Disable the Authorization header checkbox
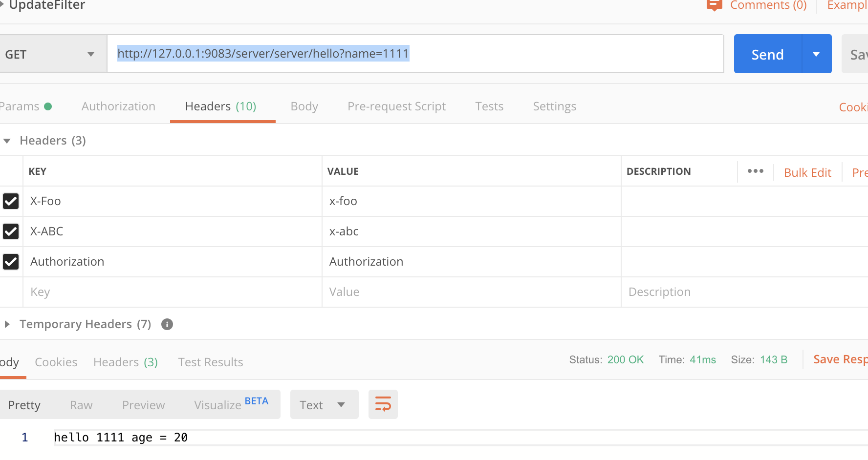 (11, 262)
